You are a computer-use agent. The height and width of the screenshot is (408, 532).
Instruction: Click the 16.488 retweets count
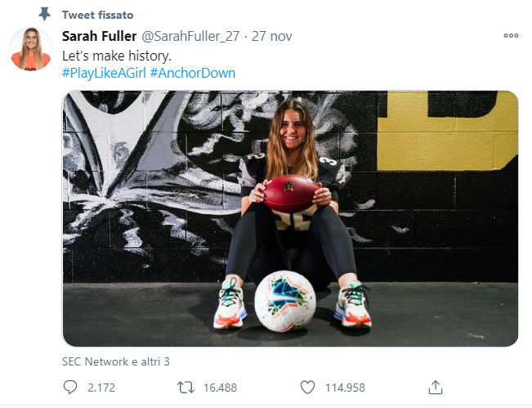[218, 388]
